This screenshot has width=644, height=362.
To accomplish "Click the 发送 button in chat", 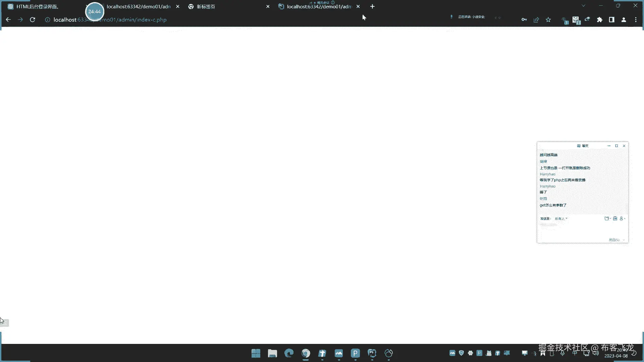I will (614, 240).
